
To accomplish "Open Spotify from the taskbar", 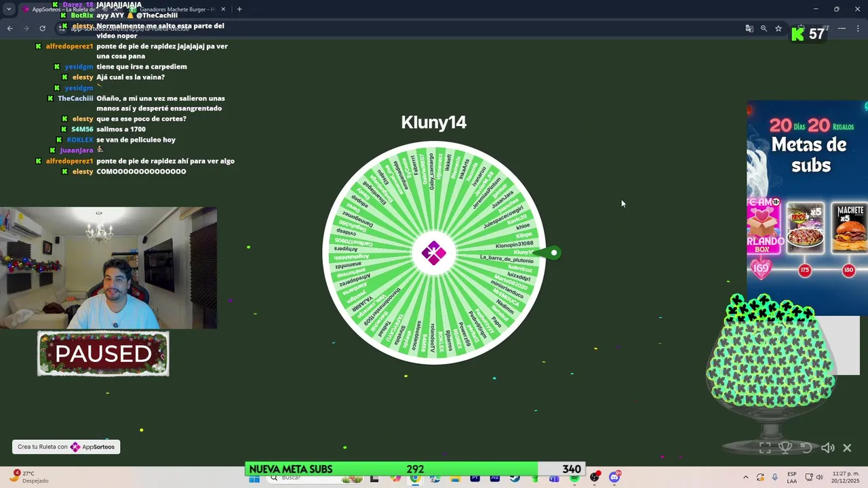I will 574,478.
